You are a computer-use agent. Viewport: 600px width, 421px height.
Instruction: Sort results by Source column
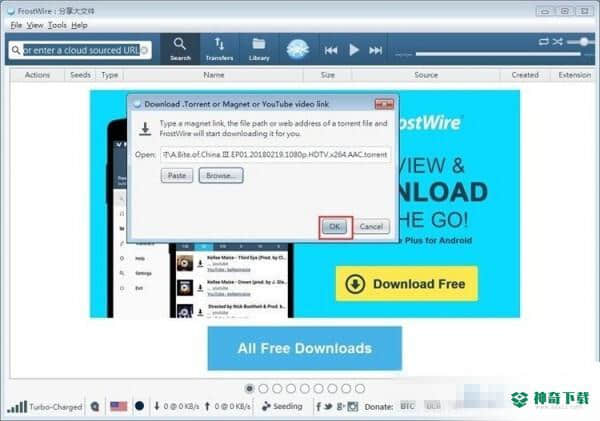tap(426, 75)
